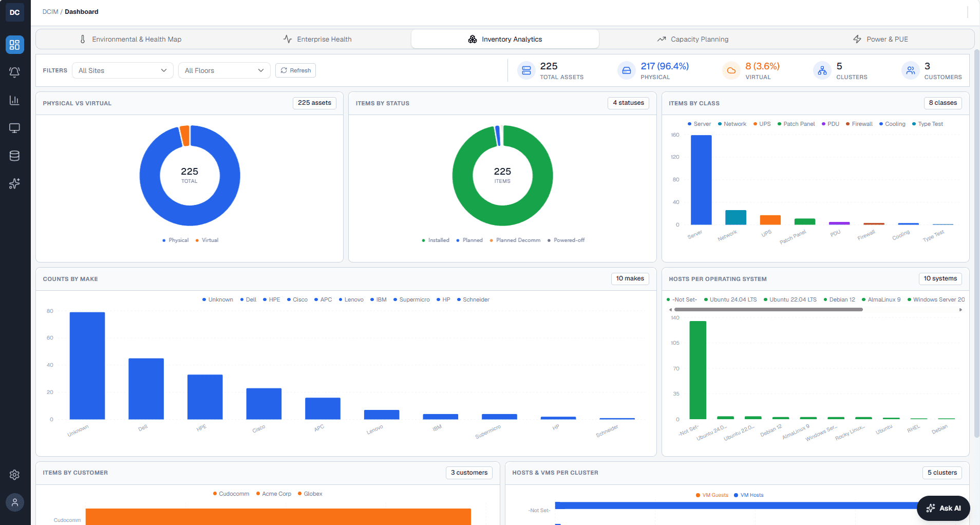Open the database icon in sidebar
Screen dimensions: 980x525
[x=15, y=156]
